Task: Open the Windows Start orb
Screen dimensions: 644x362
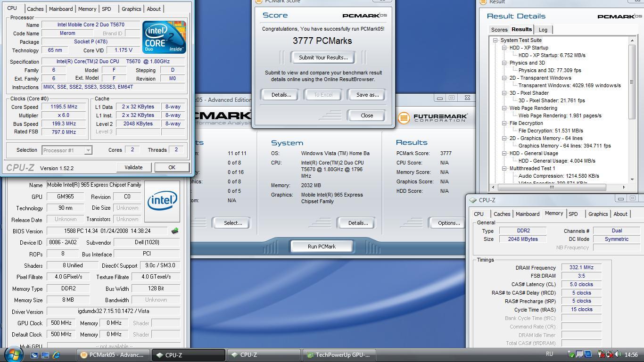Action: (x=13, y=354)
